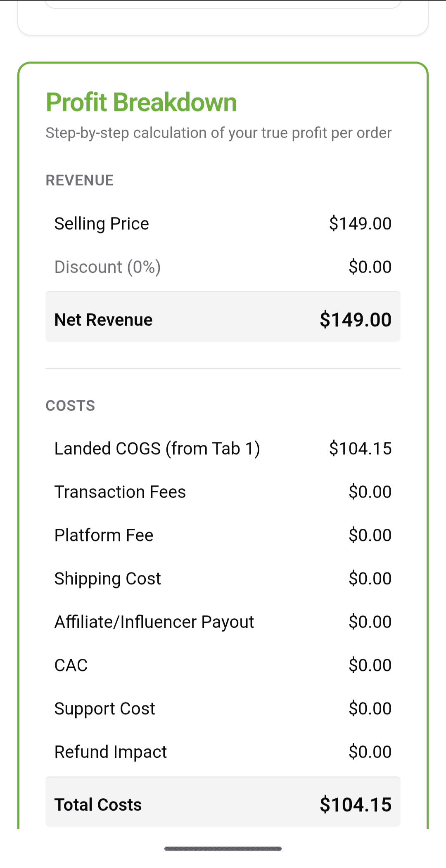The image size is (446, 868).
Task: Click the Platform Fee amount
Action: coord(370,535)
